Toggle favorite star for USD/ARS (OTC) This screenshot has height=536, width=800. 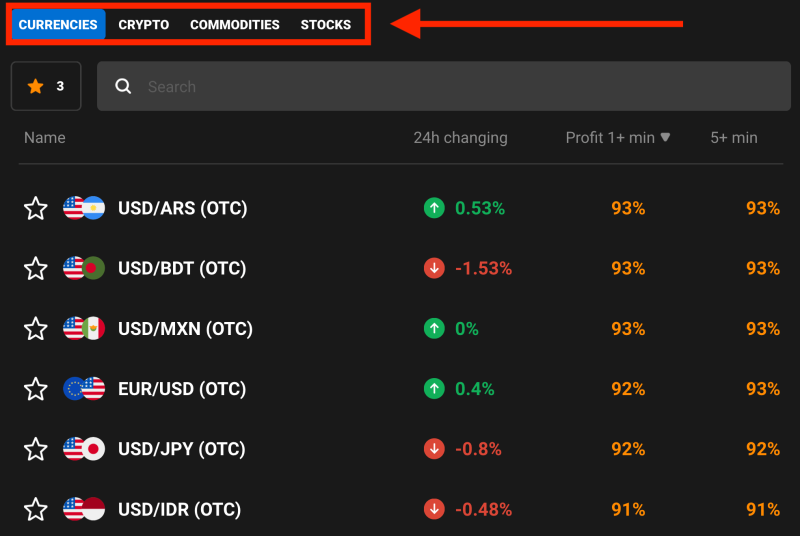point(36,208)
